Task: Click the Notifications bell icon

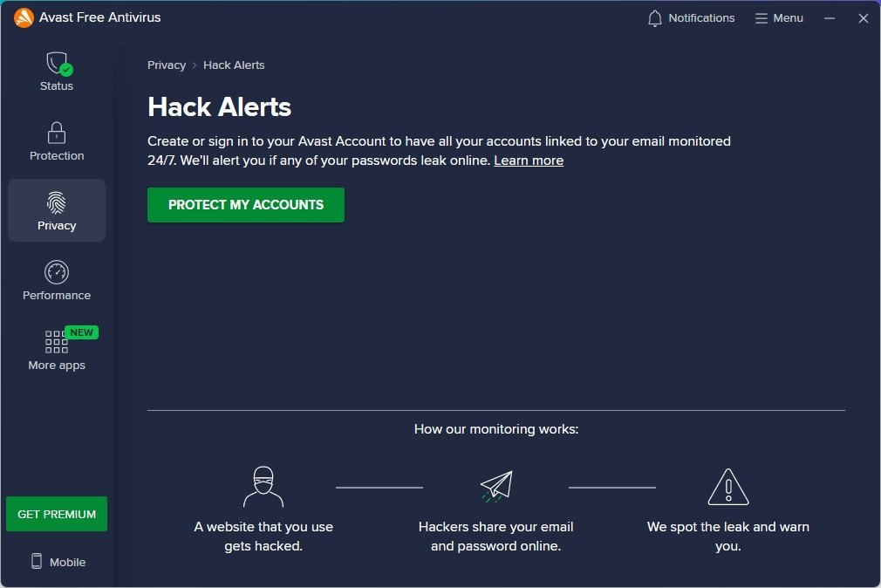Action: click(x=654, y=18)
